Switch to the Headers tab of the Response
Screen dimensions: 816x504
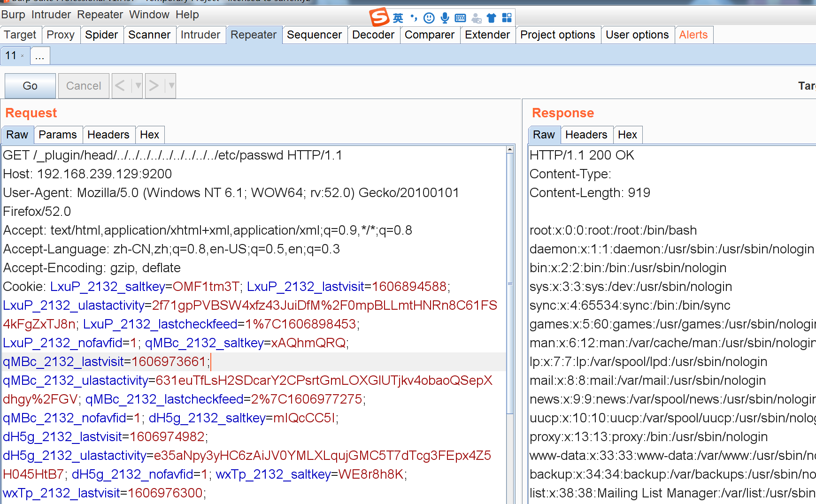[586, 135]
